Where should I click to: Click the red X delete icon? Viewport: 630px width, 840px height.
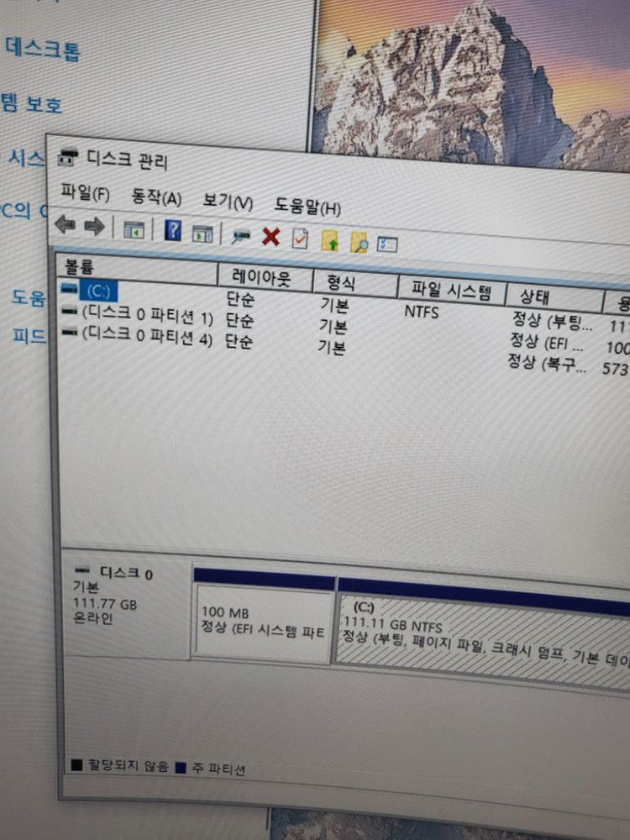(271, 236)
